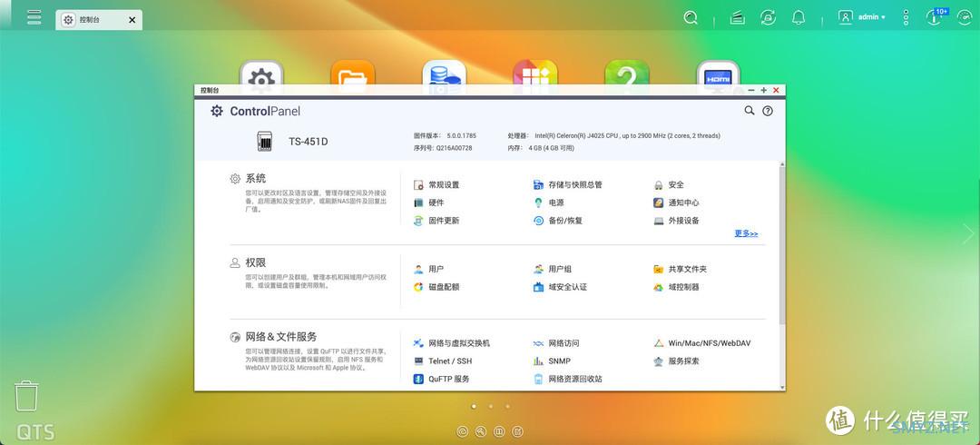Viewport: 980px width, 445px height.
Task: Open the desktop trash bin icon
Action: click(x=26, y=396)
